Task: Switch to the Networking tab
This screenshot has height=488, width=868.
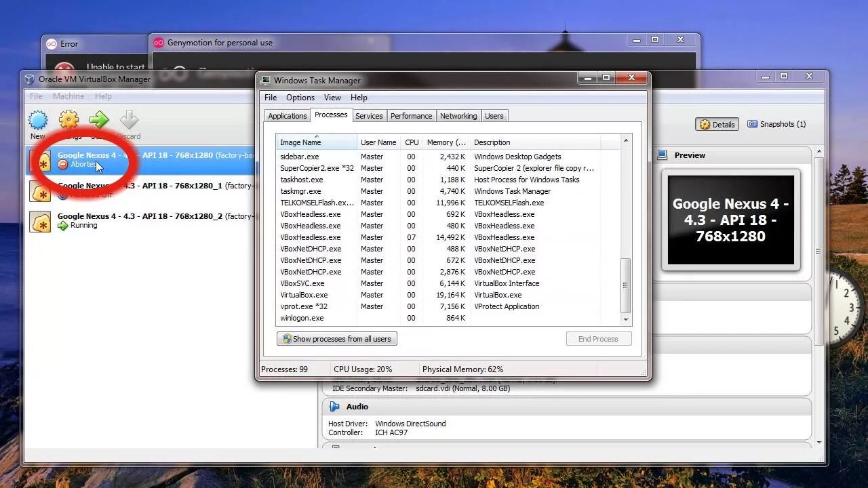Action: tap(458, 116)
